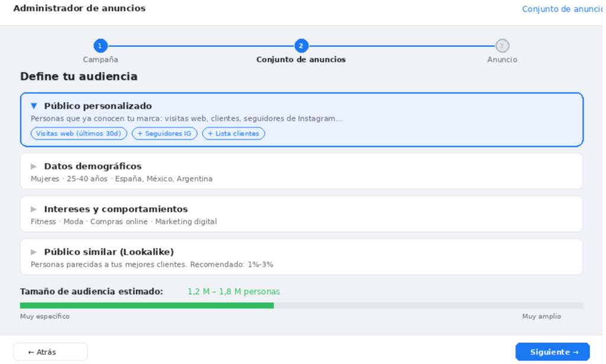Select the Anuncio step label
The image size is (606, 364).
502,60
